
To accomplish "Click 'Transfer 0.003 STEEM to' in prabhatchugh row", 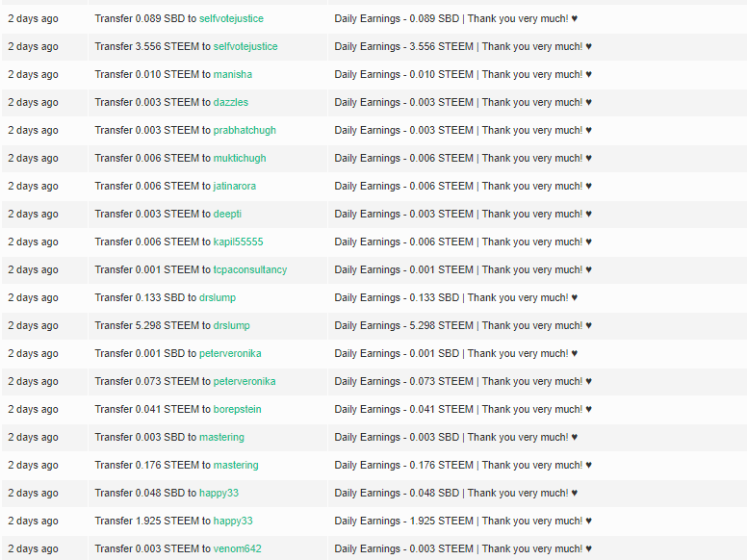I will [x=152, y=131].
